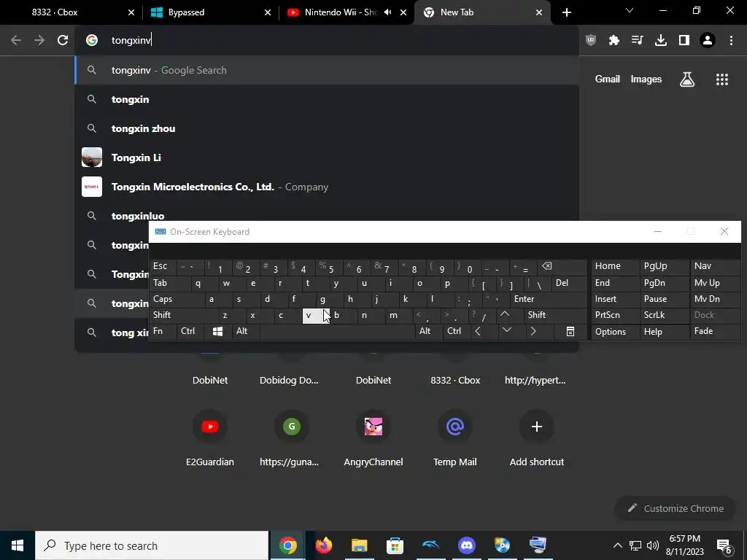
Task: Click the Windows Start button
Action: pyautogui.click(x=18, y=545)
